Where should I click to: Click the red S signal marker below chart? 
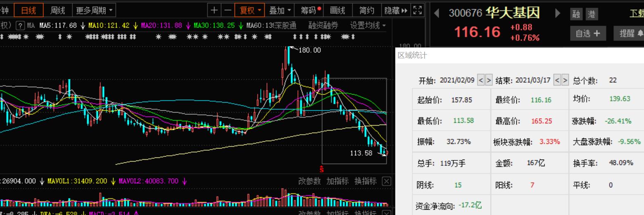(x=322, y=168)
